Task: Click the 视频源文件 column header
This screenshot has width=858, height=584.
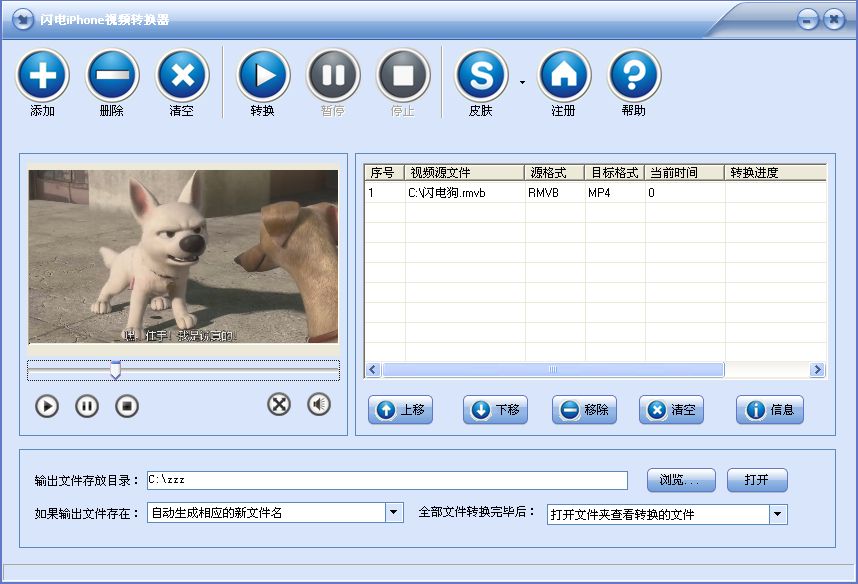Action: coord(465,172)
